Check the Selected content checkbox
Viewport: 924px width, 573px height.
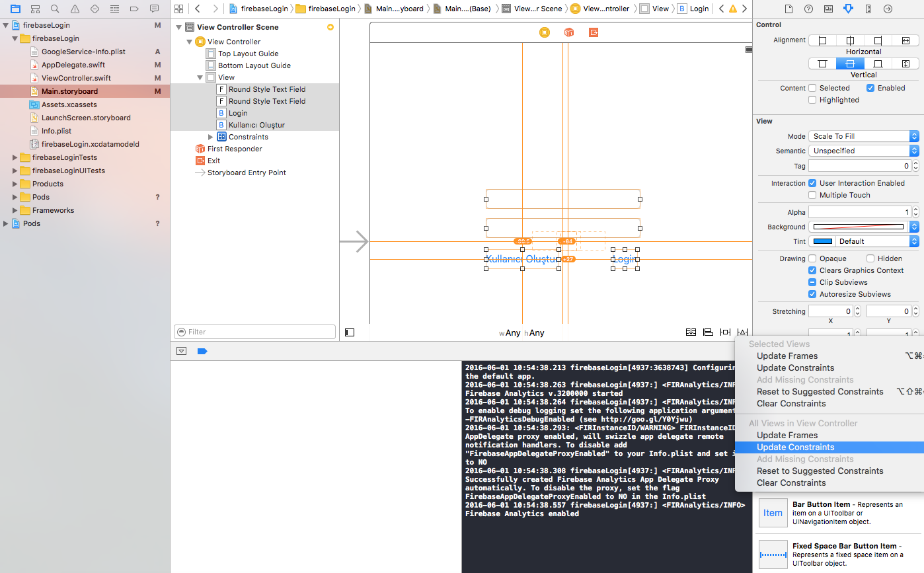point(812,88)
